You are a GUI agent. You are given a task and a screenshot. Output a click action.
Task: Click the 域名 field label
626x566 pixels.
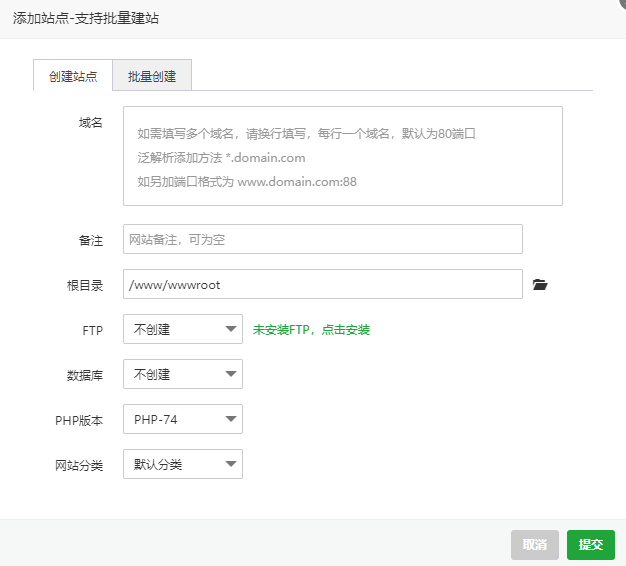point(91,122)
